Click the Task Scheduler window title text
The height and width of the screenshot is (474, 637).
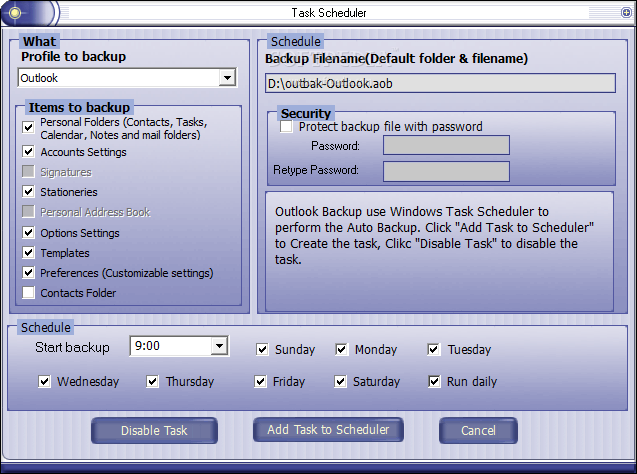pyautogui.click(x=329, y=13)
